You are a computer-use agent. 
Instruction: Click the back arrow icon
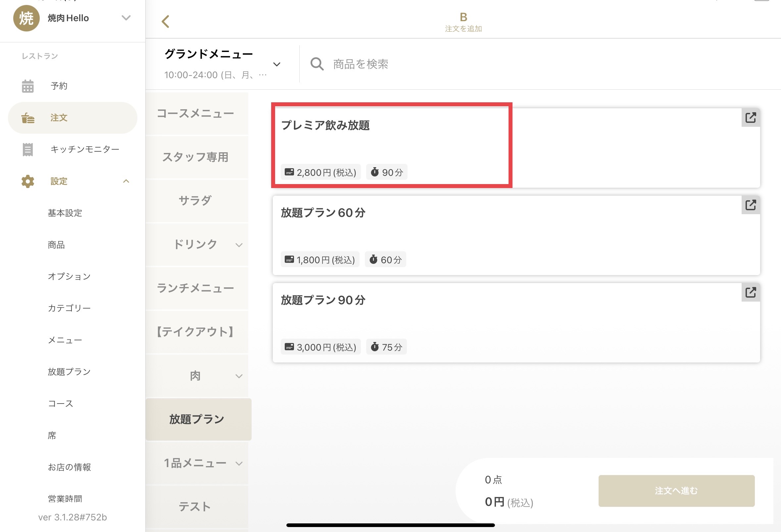pyautogui.click(x=165, y=22)
